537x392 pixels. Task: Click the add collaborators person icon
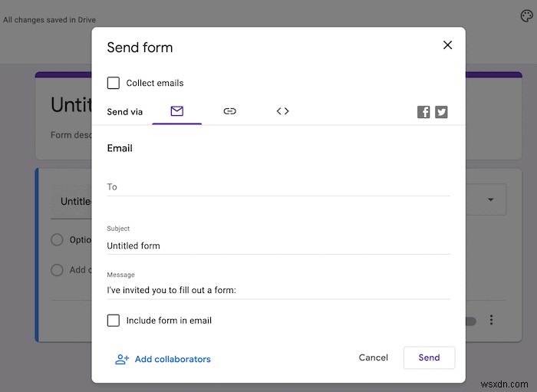pos(121,359)
